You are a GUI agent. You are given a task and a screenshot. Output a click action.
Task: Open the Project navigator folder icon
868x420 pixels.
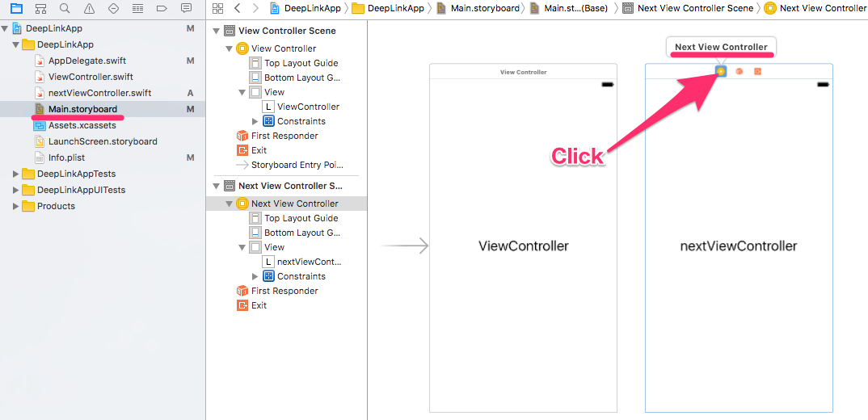coord(17,8)
